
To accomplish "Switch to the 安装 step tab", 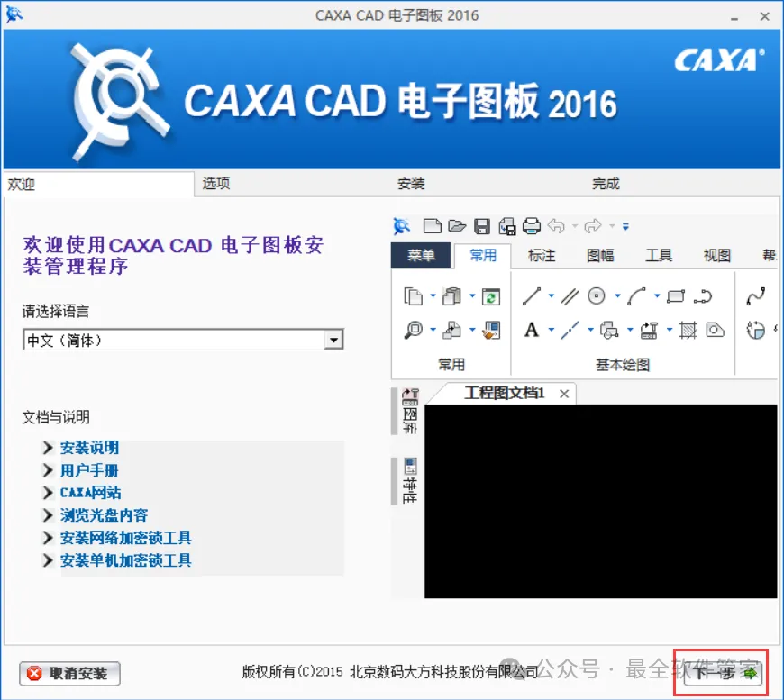I will [x=411, y=184].
